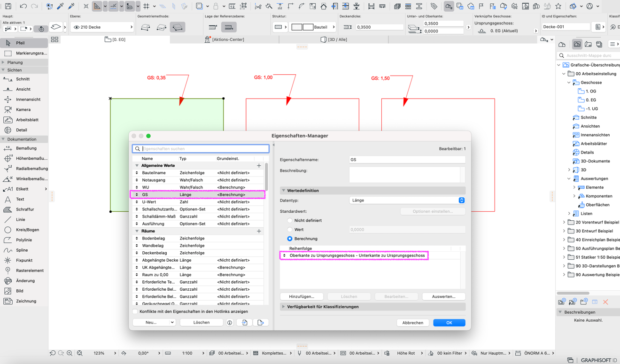Select the Bemaßung dimension tool
Viewport: 620px width, 364px height.
[24, 148]
